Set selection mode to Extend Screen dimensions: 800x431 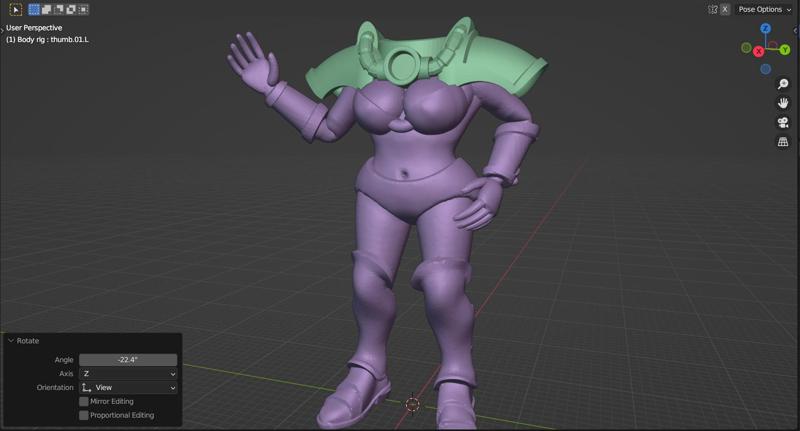coord(46,9)
